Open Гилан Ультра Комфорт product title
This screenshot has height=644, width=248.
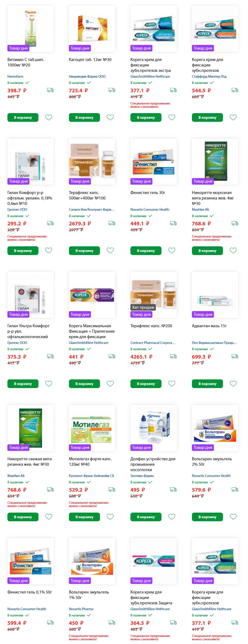click(28, 331)
